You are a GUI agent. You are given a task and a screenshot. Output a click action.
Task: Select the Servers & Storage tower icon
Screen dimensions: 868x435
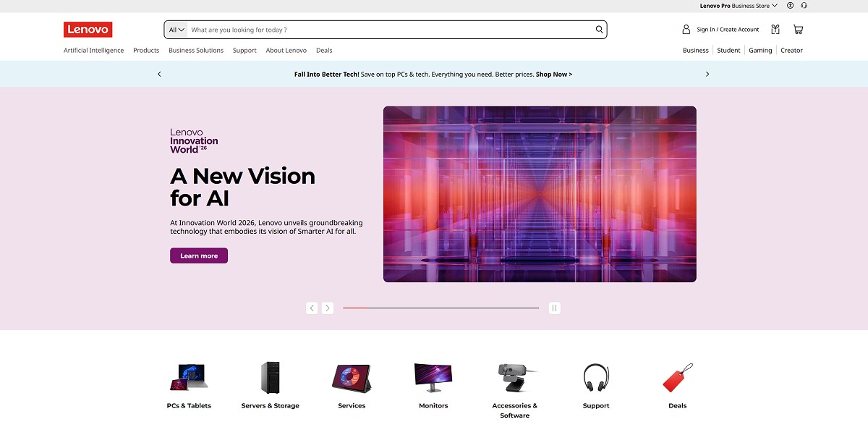coord(270,378)
